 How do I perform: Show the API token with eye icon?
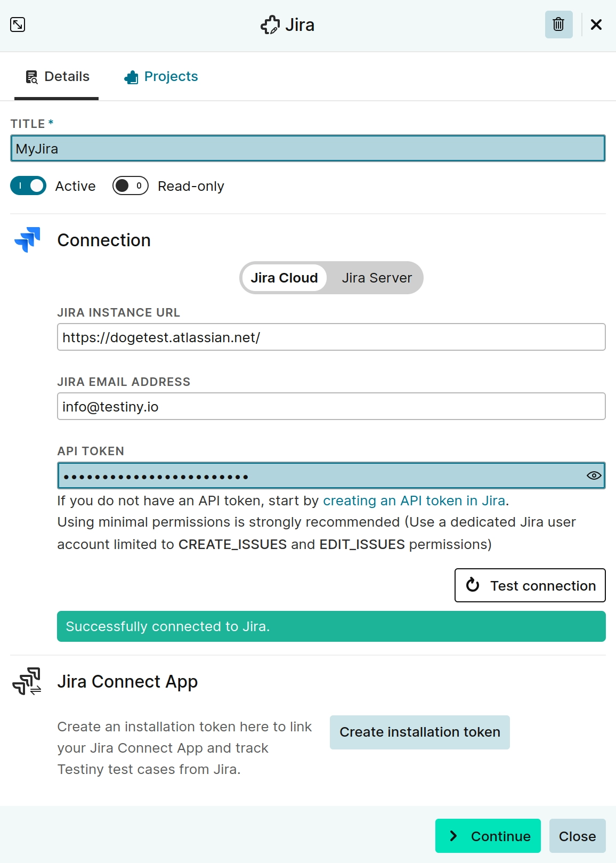point(594,475)
